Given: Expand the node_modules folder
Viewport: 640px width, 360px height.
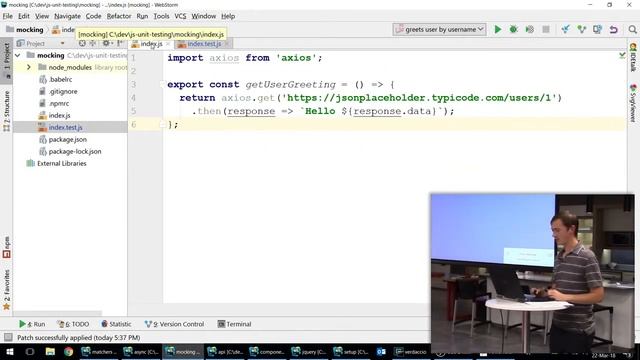Looking at the screenshot, I should click(x=29, y=67).
